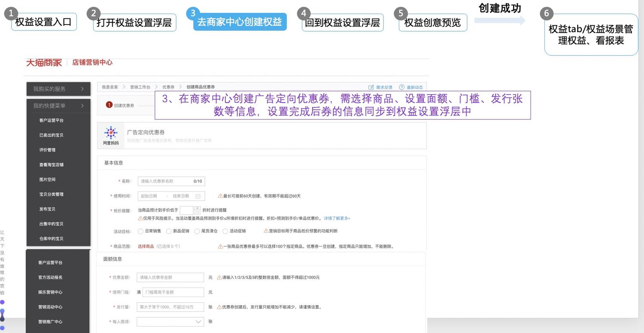Click the step 1 circle 权益设置入口
This screenshot has height=333, width=644.
[x=10, y=13]
